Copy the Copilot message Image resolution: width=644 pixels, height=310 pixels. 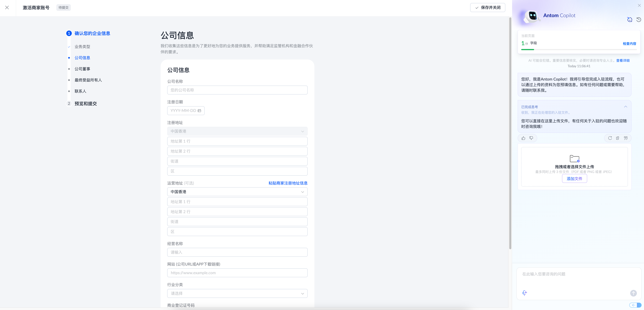point(617,138)
